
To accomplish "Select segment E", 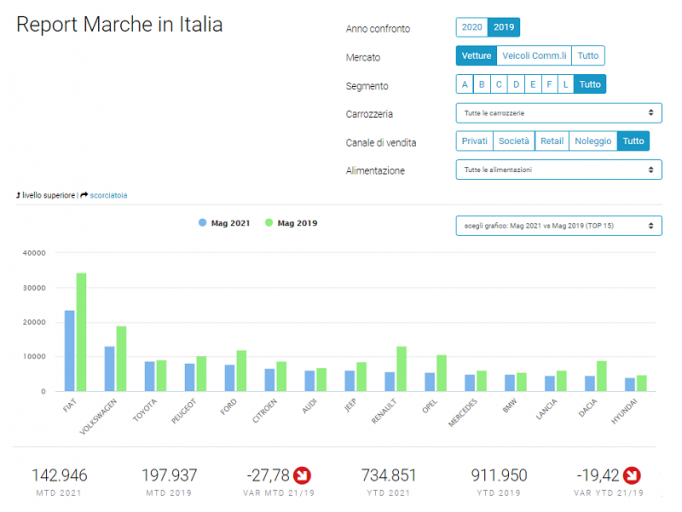I will (x=533, y=84).
